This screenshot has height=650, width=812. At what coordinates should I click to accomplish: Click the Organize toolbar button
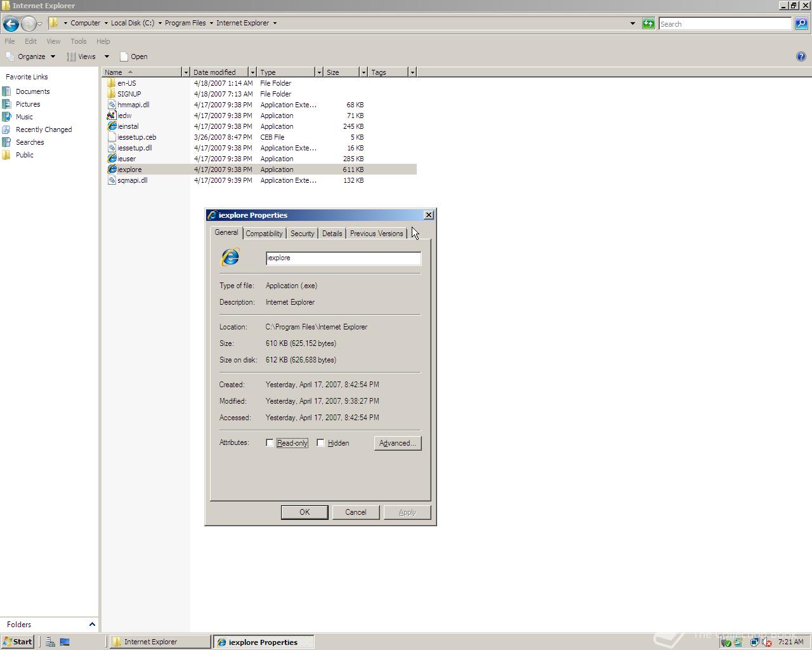click(30, 56)
